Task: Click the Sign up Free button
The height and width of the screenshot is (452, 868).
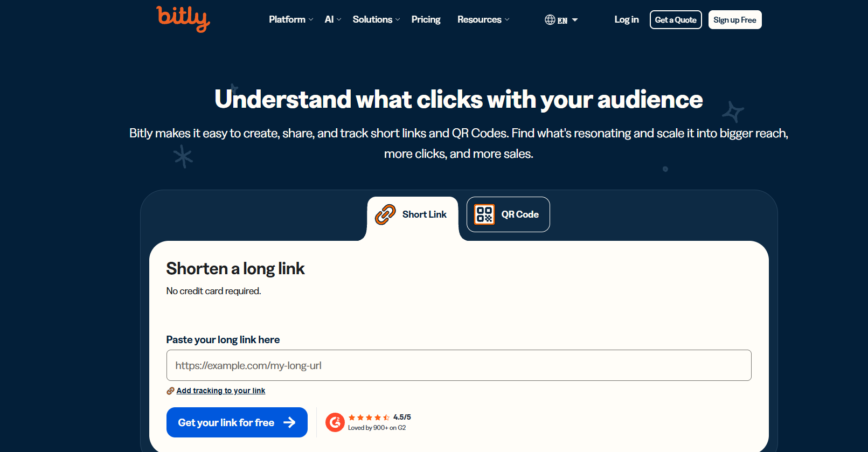Action: [x=735, y=20]
